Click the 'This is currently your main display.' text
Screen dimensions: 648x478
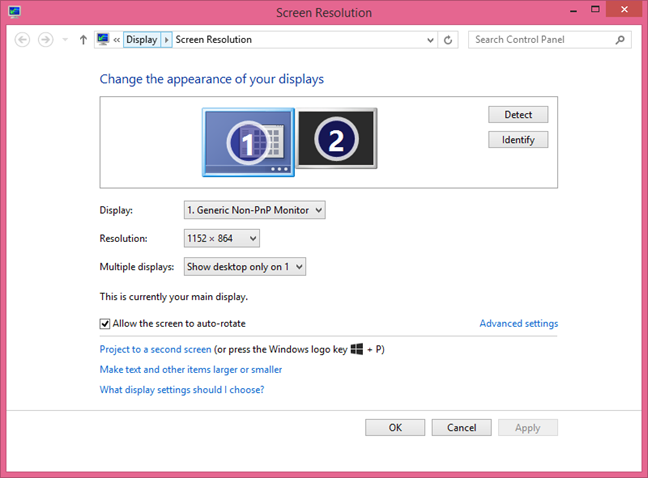click(174, 297)
